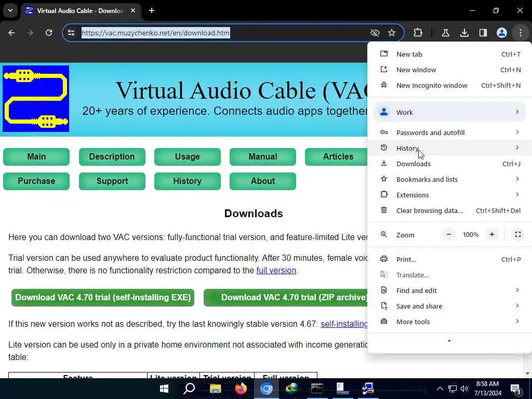Open the Windows Start button
Image resolution: width=532 pixels, height=399 pixels.
point(164,389)
